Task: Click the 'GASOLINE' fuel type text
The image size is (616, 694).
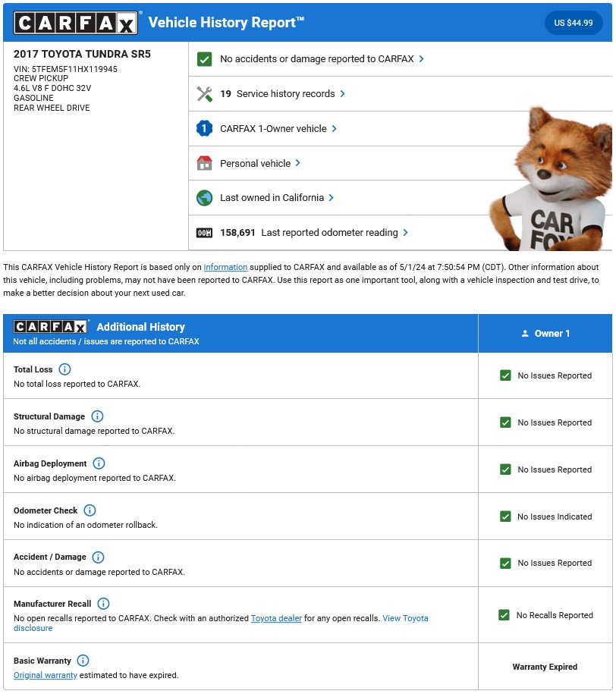Action: tap(33, 98)
